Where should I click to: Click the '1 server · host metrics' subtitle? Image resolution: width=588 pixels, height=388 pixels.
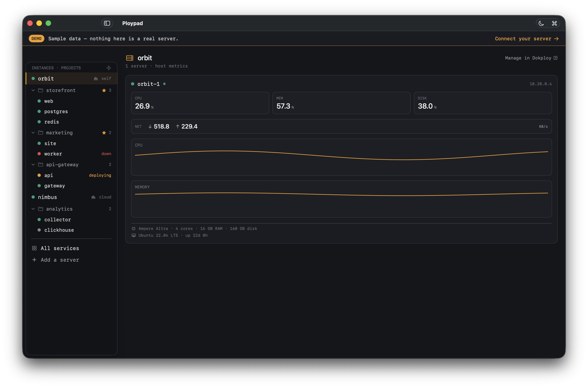tap(156, 66)
